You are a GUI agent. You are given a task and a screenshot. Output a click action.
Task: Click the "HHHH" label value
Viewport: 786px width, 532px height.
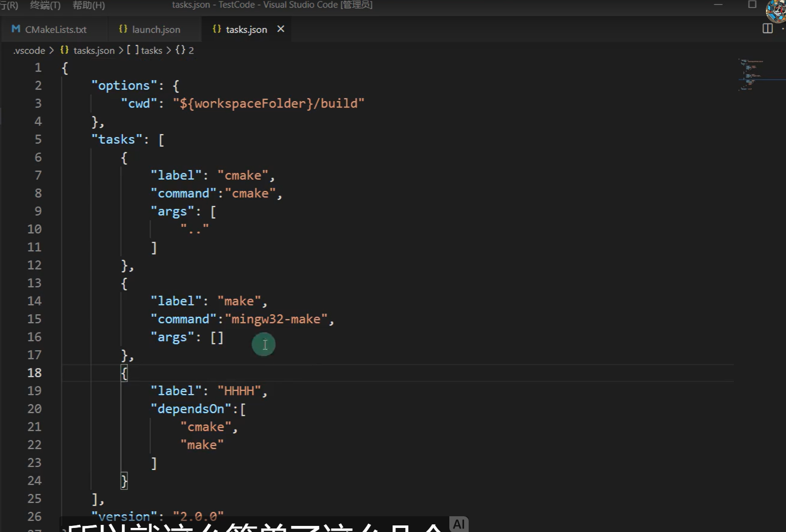pyautogui.click(x=239, y=390)
